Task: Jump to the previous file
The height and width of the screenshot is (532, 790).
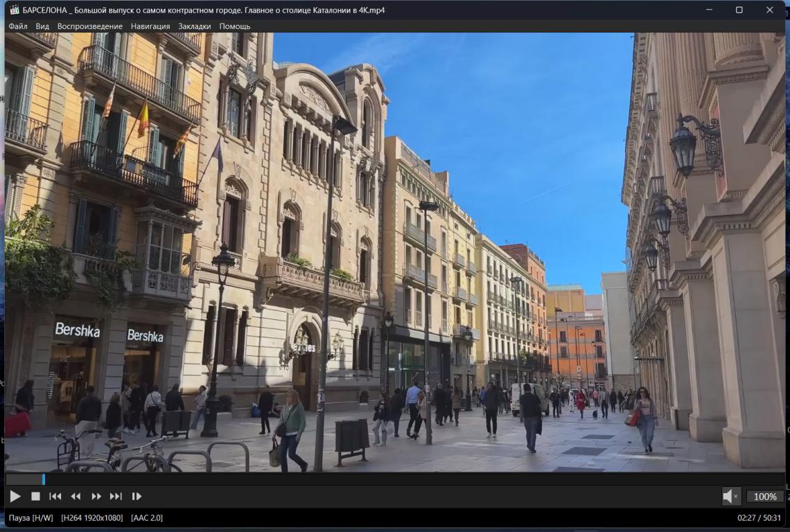Action: [55, 496]
